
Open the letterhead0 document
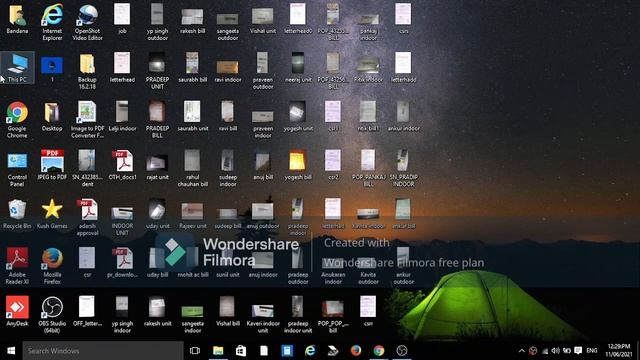(298, 19)
